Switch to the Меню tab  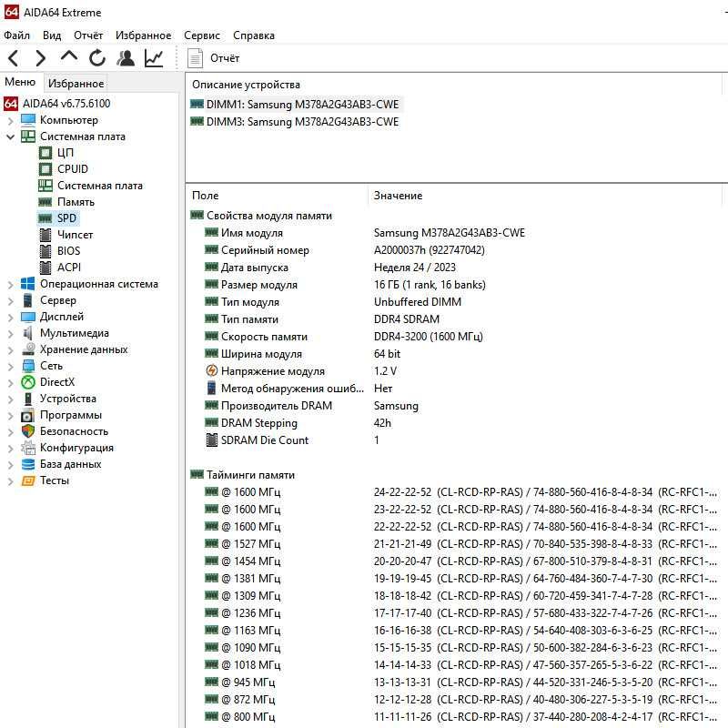(20, 82)
